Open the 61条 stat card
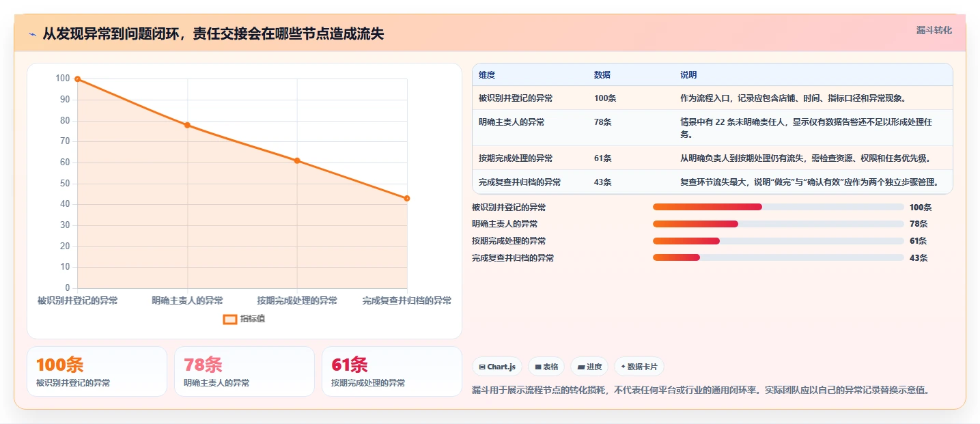The width and height of the screenshot is (980, 424). (x=392, y=371)
